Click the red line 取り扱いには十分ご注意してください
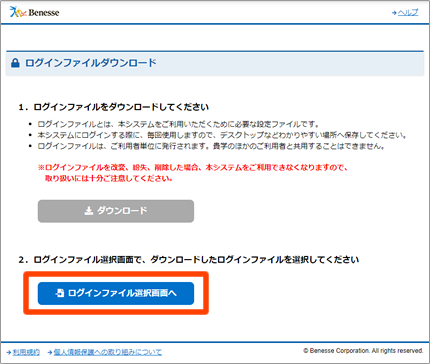The height and width of the screenshot is (364, 430). 109,178
